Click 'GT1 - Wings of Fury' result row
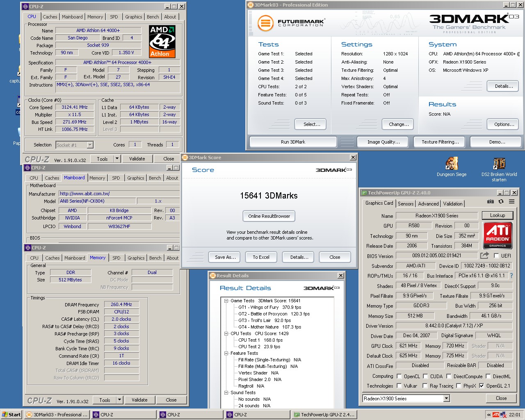 [x=269, y=307]
